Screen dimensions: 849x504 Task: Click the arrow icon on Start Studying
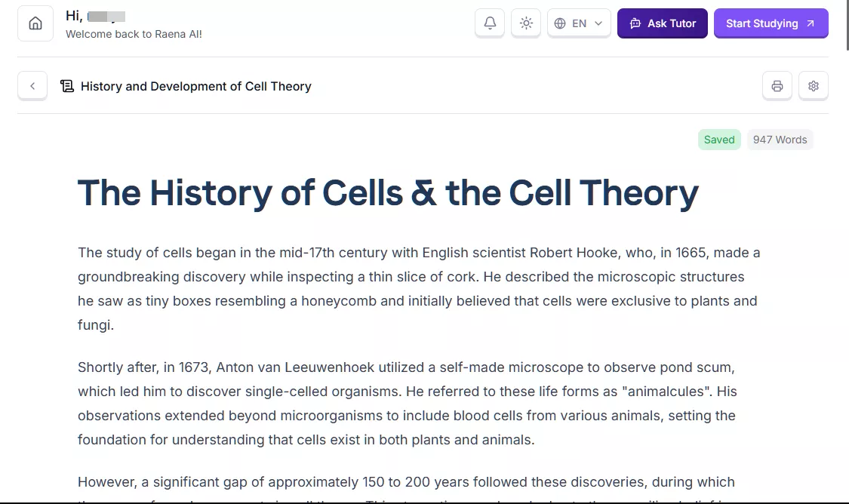[811, 23]
